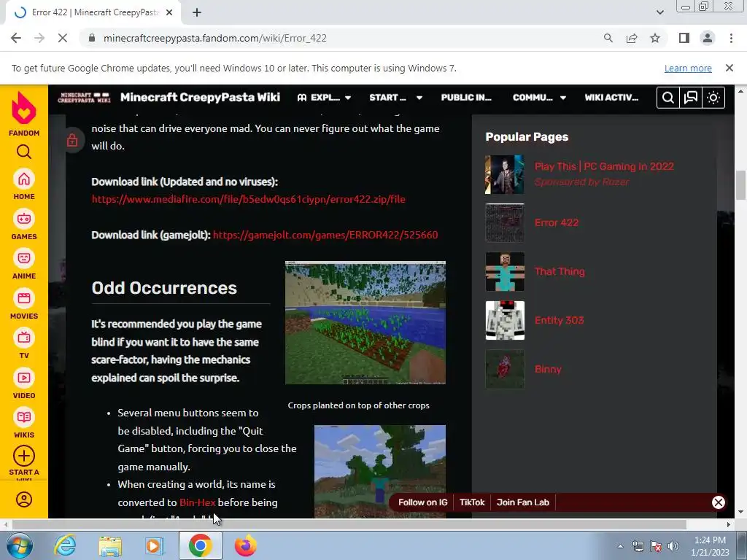
Task: Open the Movies section icon
Action: click(24, 298)
